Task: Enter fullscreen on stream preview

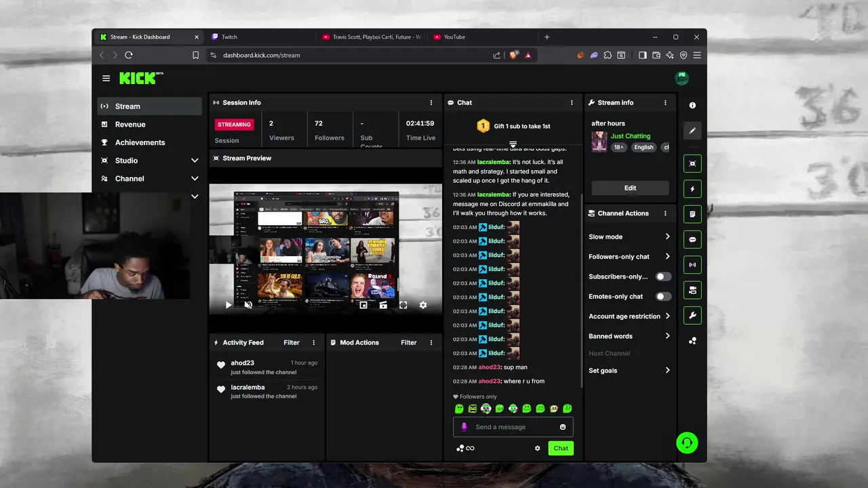Action: 403,305
